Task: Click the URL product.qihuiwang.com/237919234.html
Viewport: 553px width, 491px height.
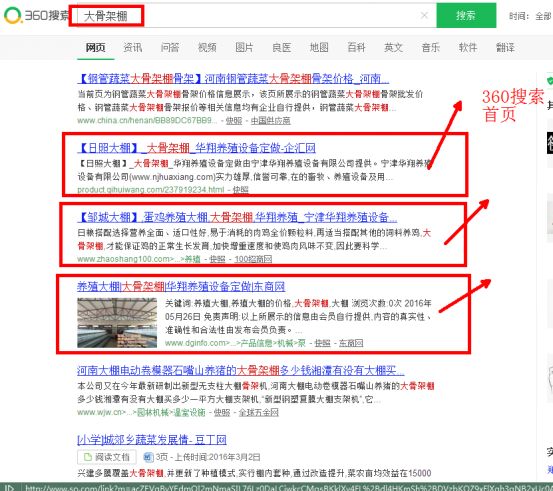Action: coord(151,190)
